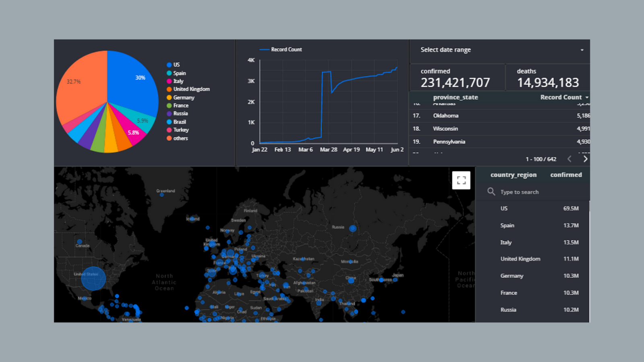Viewport: 644px width, 362px height.
Task: Click the Greenland bubble on map
Action: (x=162, y=195)
